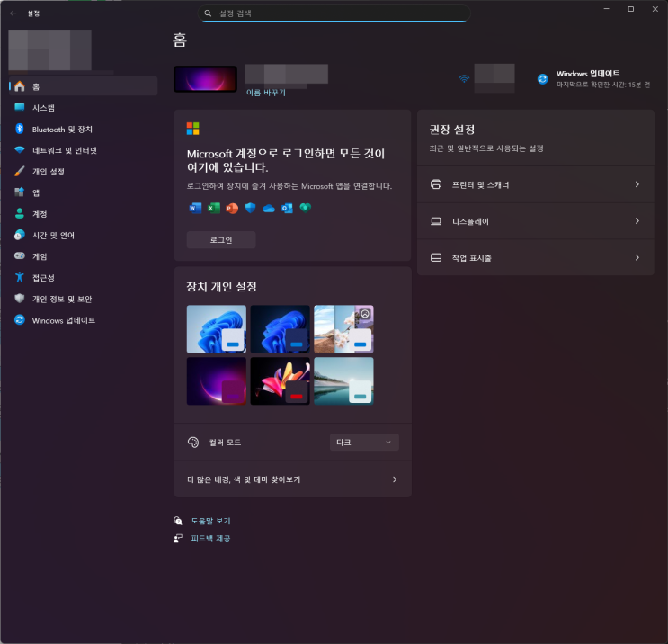Click the Gaming (게임) controller icon

pos(20,255)
